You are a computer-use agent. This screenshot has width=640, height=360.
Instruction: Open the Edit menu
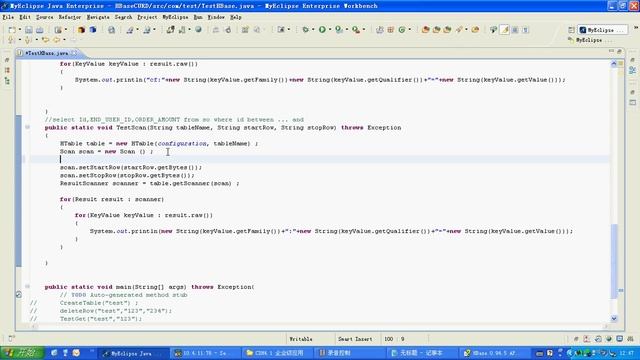pos(25,17)
